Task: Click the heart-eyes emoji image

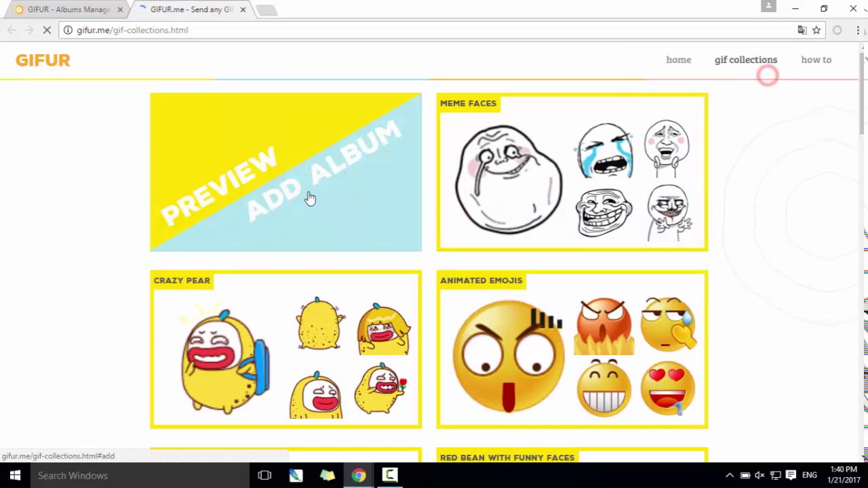Action: click(x=668, y=388)
